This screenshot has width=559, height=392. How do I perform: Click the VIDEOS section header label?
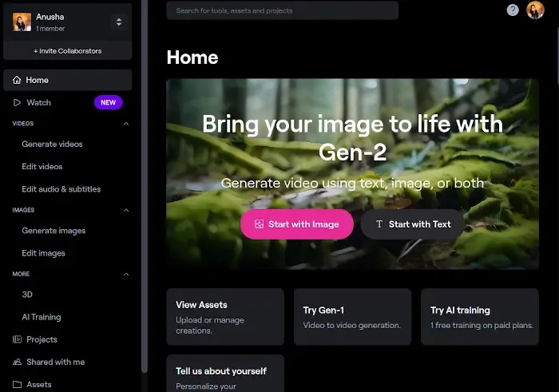point(23,124)
